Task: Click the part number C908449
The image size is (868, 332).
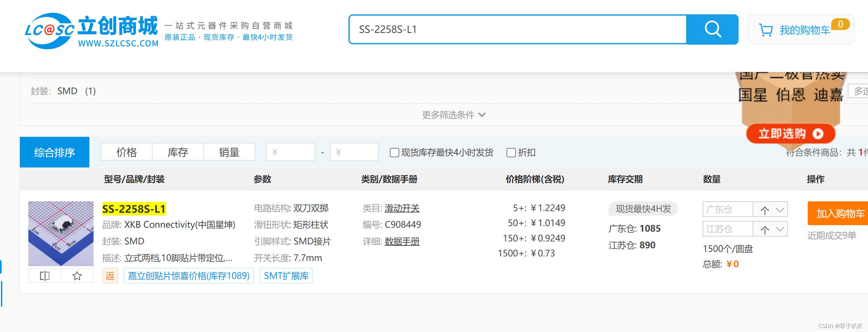Action: [403, 224]
